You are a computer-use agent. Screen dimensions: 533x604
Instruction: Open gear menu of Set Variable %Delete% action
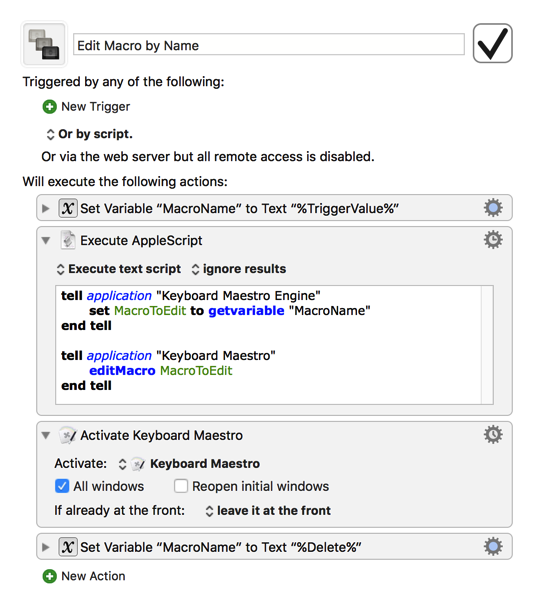tap(493, 547)
